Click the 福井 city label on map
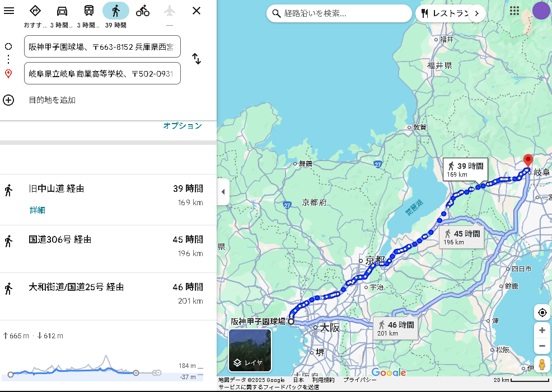The image size is (552, 392). [x=446, y=39]
